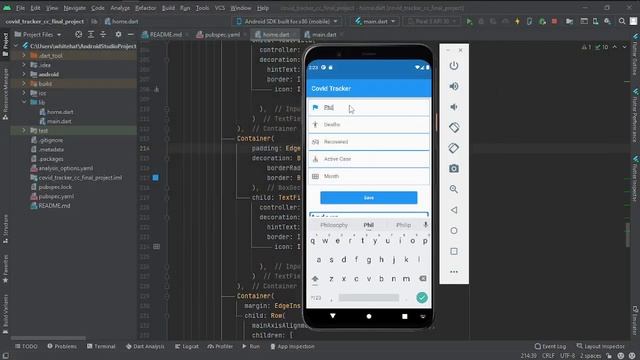Click the Deaths input field

(369, 124)
